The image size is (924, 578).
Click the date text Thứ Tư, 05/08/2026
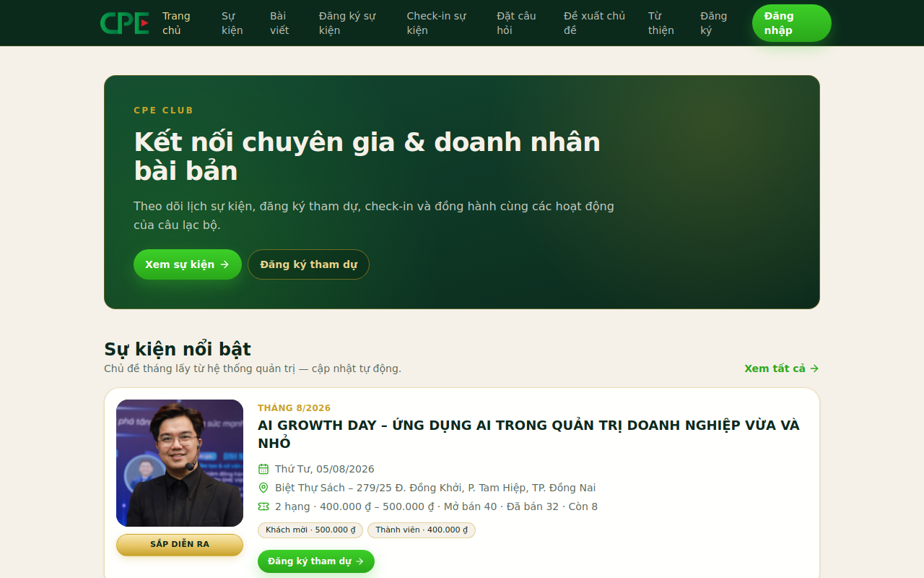coord(325,469)
